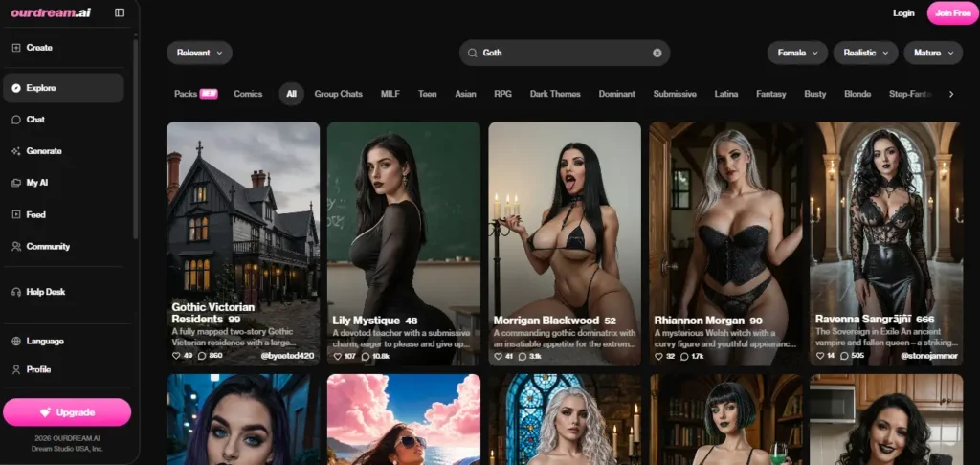Click the search magnifier icon
Screen dimensions: 980x465
point(473,54)
